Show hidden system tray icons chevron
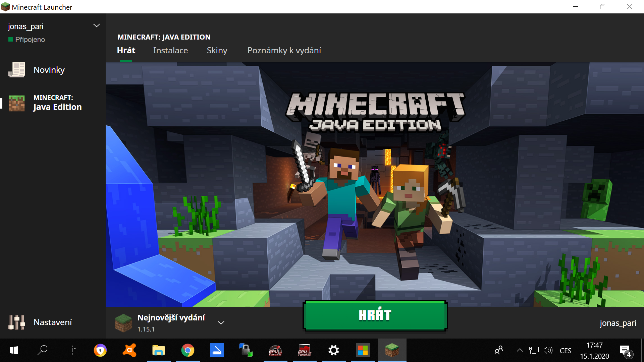 (520, 351)
